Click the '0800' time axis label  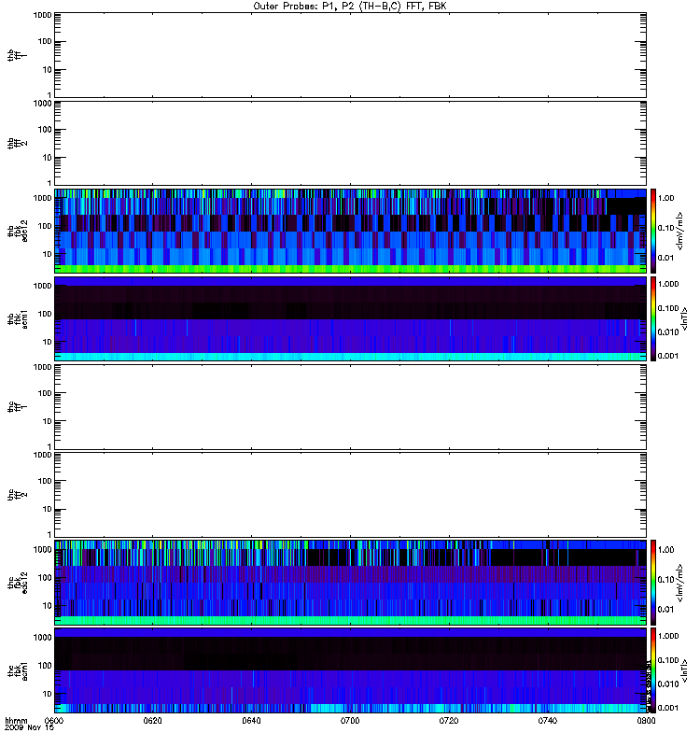point(646,721)
